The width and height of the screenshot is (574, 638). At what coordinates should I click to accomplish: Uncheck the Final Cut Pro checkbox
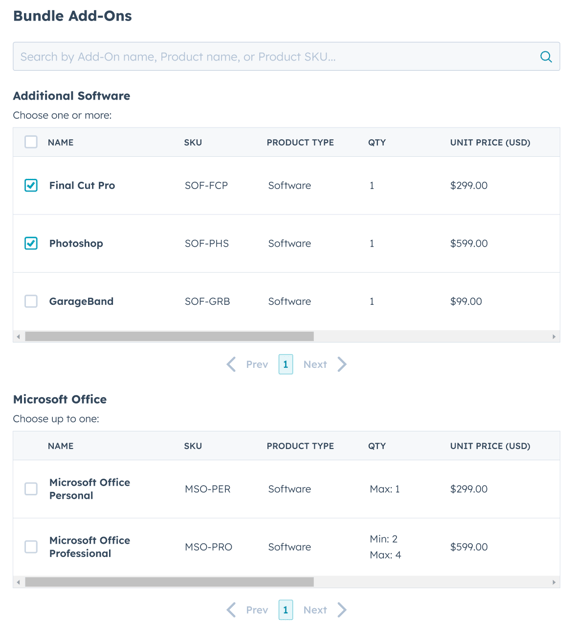pos(31,186)
